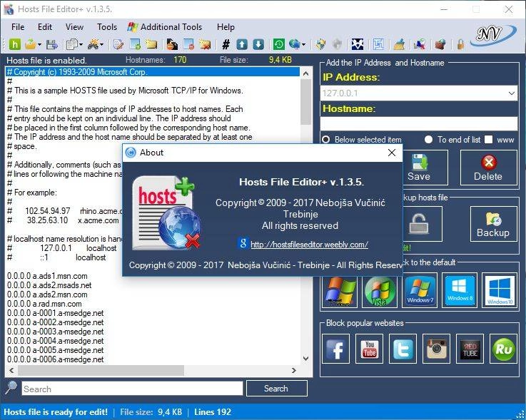Open the Tools menu
Image resolution: width=526 pixels, height=420 pixels.
tap(107, 27)
